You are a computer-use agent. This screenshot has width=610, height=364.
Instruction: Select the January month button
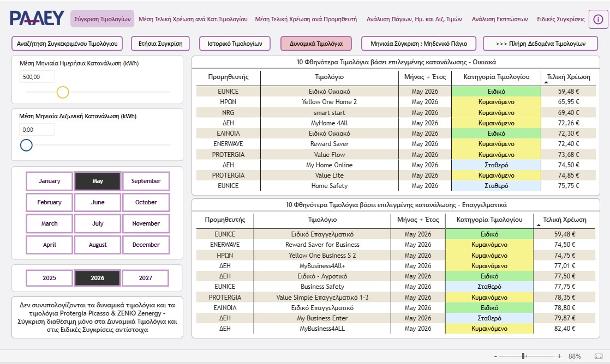tap(50, 181)
